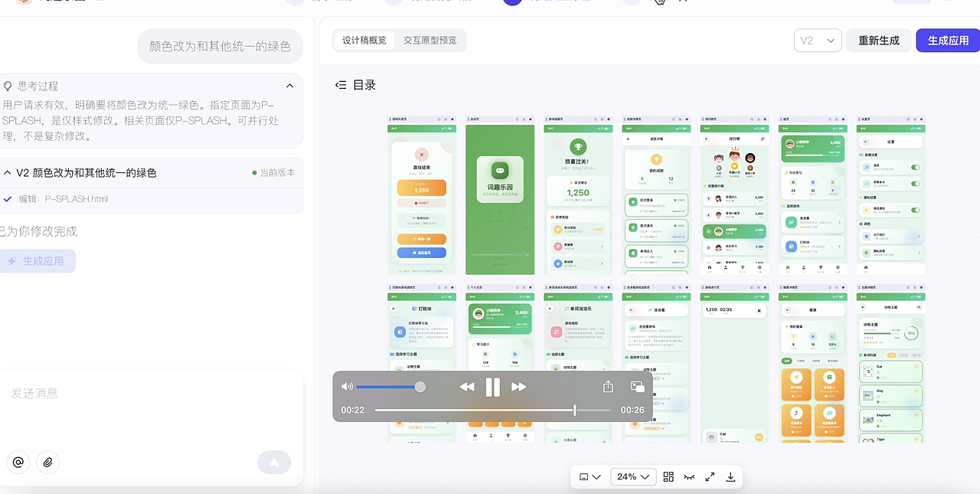Image resolution: width=980 pixels, height=494 pixels.
Task: Open share options in the video player
Action: tap(607, 387)
